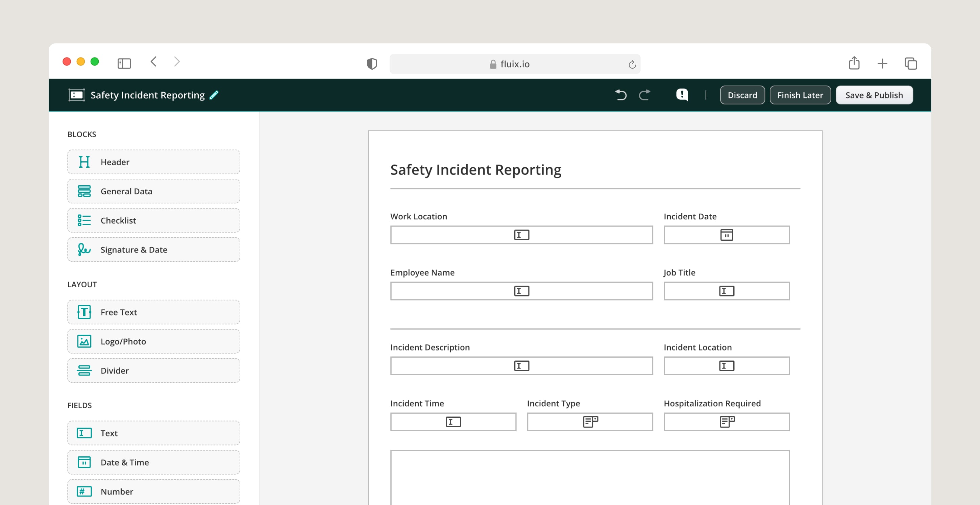Click the Employee Name input field
Image resolution: width=980 pixels, height=505 pixels.
point(521,291)
